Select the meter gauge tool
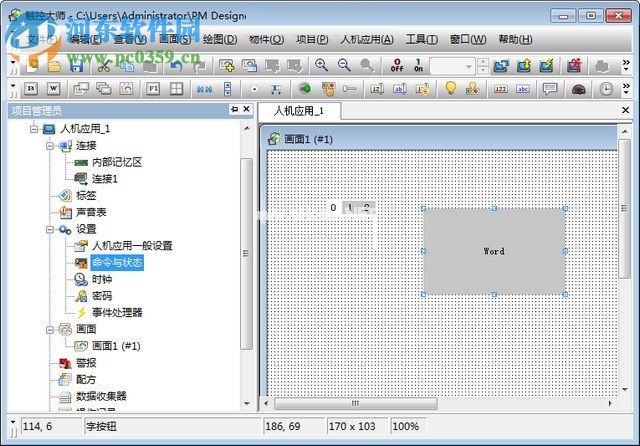The width and height of the screenshot is (640, 446). 579,89
